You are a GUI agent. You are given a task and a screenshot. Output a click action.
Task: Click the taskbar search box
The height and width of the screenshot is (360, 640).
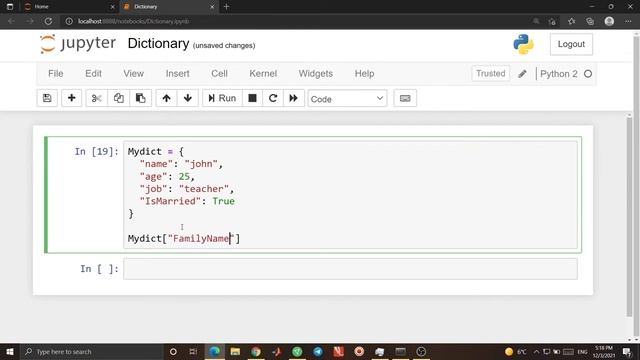92,351
